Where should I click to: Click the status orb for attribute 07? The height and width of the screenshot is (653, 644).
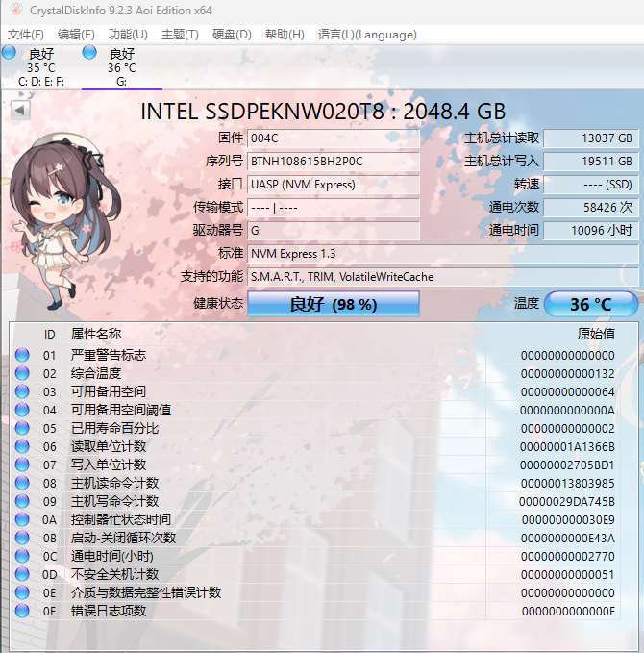point(22,465)
